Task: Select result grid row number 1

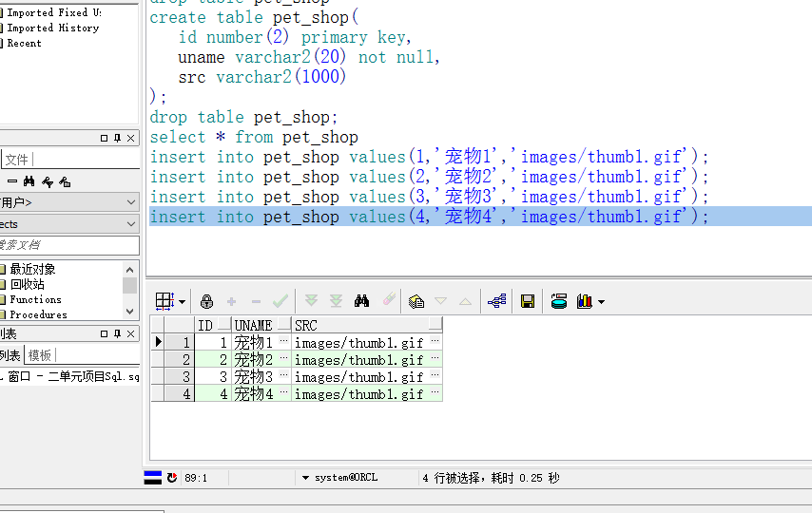Action: click(179, 342)
